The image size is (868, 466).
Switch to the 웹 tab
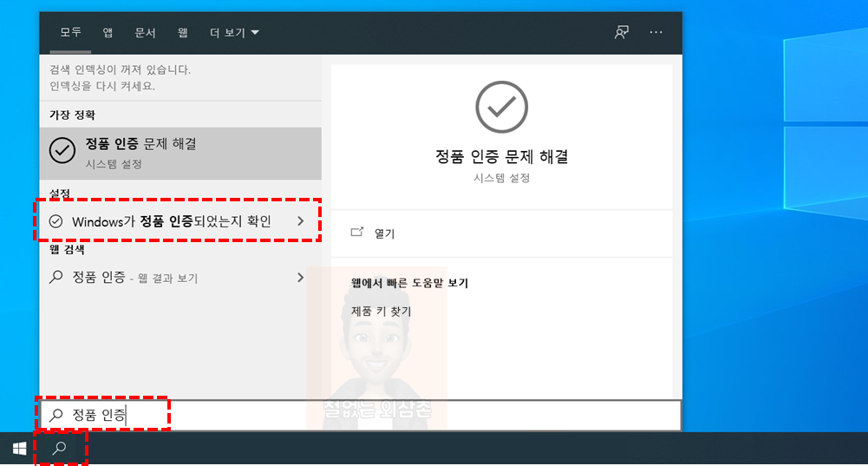183,33
